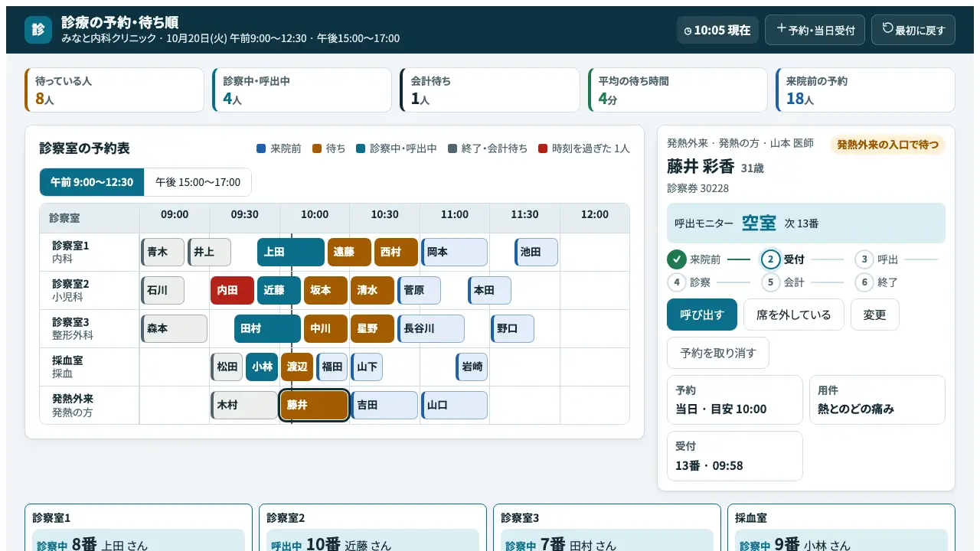
Task: Click the 時刻を過ぎた red legend swatch
Action: click(543, 148)
